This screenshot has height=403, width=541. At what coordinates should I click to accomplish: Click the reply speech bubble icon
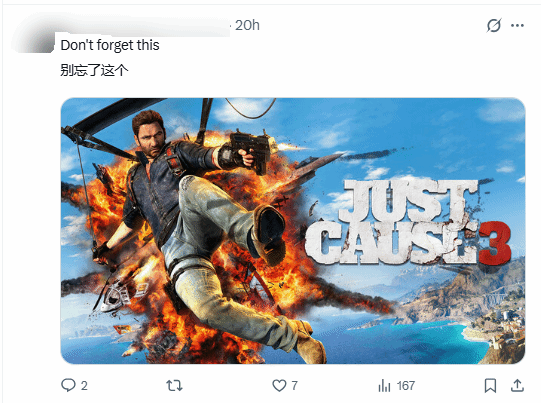pyautogui.click(x=68, y=385)
